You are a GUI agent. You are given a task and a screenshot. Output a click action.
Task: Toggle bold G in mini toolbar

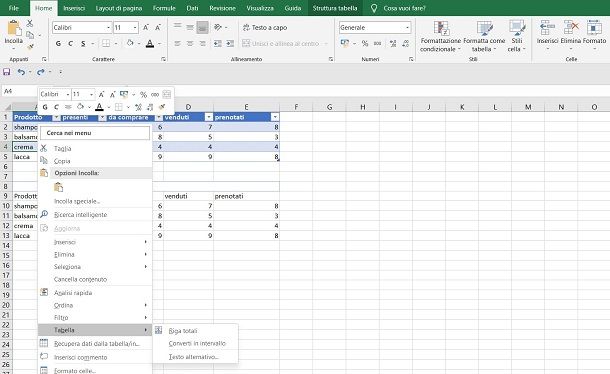tap(45, 107)
